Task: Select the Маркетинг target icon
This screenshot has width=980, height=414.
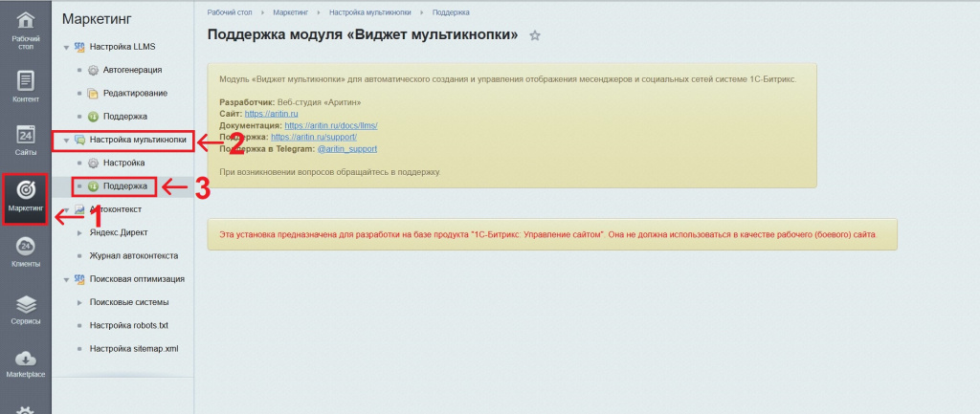Action: (x=26, y=190)
